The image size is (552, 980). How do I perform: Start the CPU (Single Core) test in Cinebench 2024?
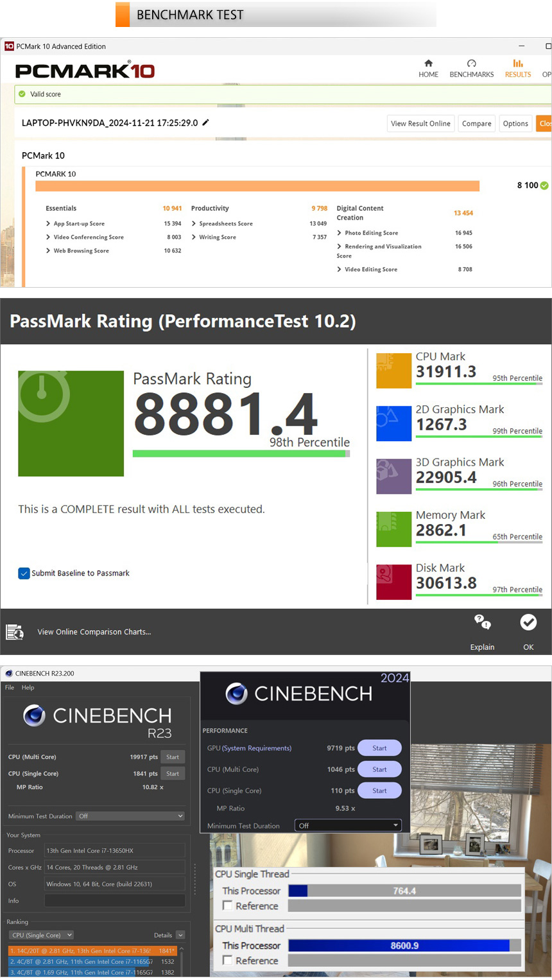point(379,791)
